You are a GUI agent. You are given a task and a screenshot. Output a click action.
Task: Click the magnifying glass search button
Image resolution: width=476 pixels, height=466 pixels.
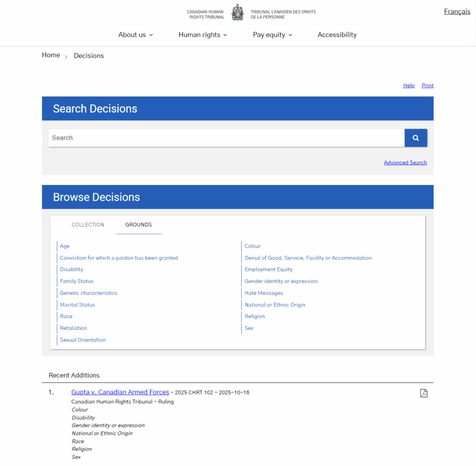pos(416,138)
